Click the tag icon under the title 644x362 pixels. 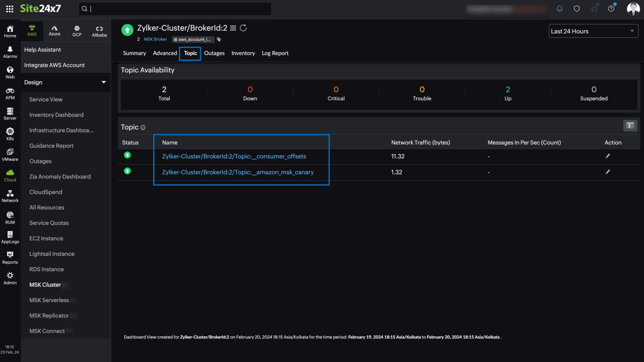[x=219, y=39]
